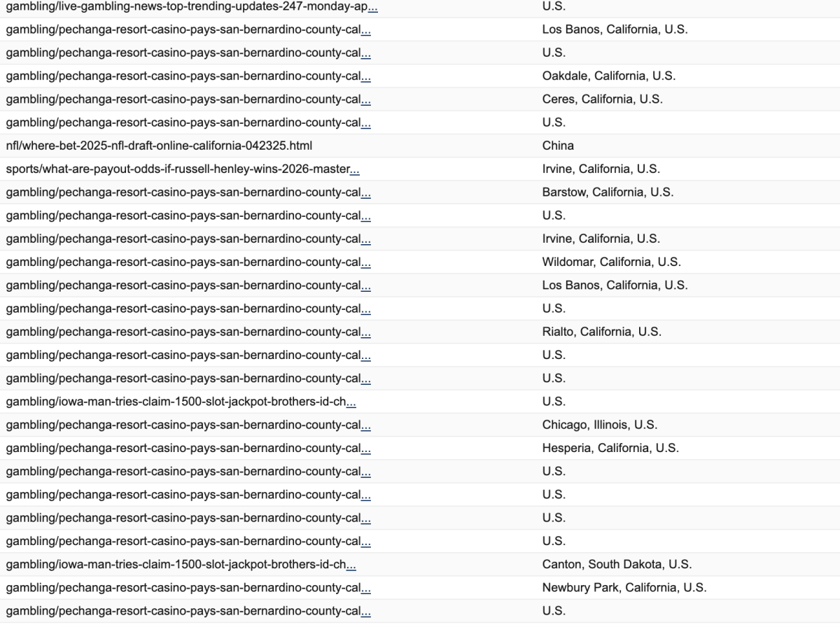
Task: Click the Newbury Park, California location cell
Action: point(624,588)
